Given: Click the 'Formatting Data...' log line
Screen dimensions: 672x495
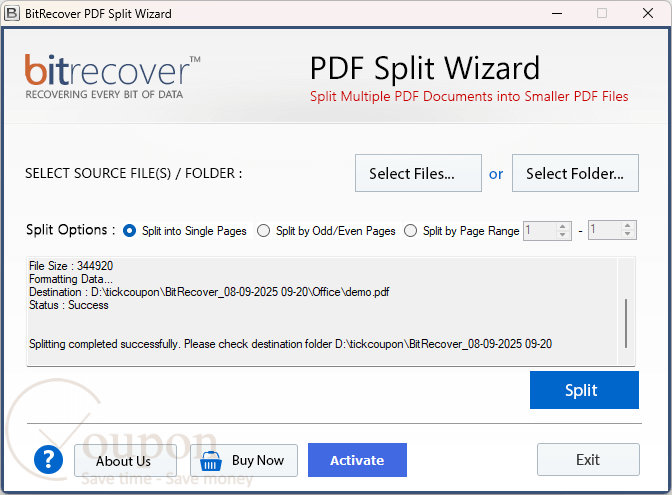Looking at the screenshot, I should coord(71,279).
